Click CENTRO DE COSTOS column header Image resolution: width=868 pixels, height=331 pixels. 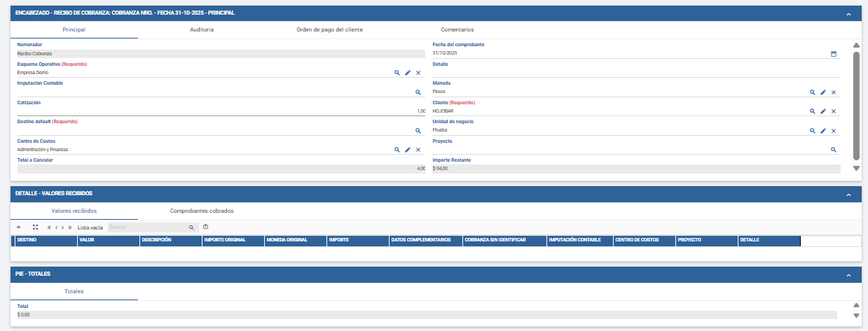(x=644, y=240)
